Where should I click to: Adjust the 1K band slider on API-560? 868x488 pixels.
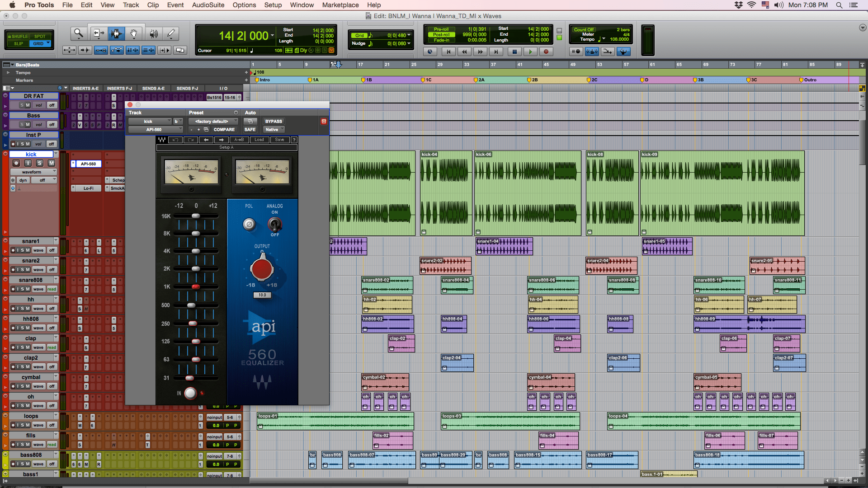[195, 286]
